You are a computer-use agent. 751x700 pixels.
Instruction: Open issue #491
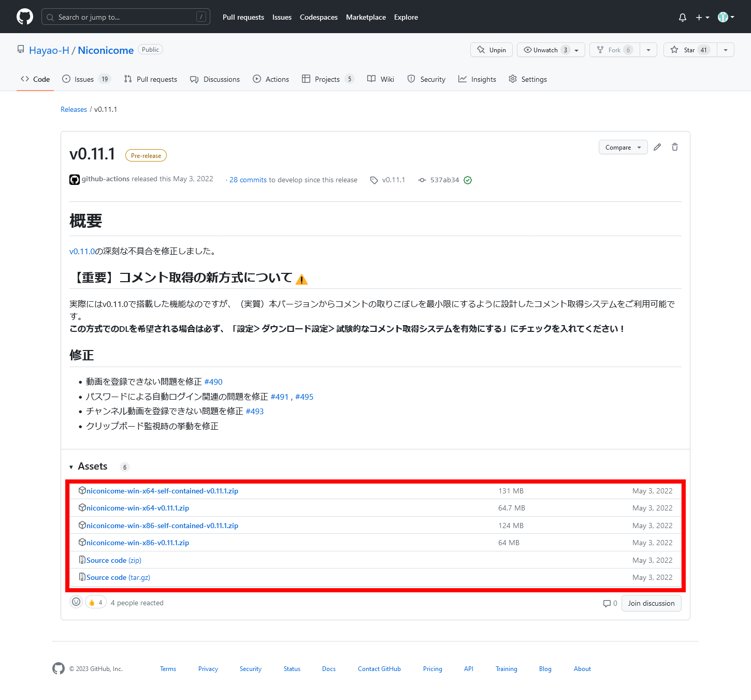click(x=280, y=397)
